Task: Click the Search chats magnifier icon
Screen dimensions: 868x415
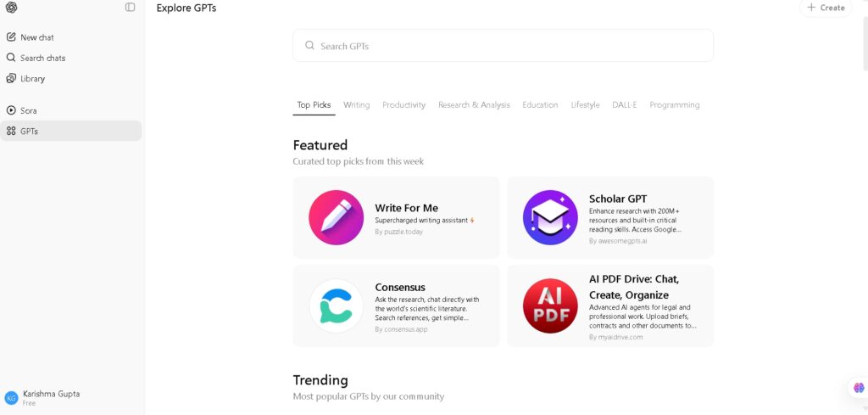Action: click(11, 58)
